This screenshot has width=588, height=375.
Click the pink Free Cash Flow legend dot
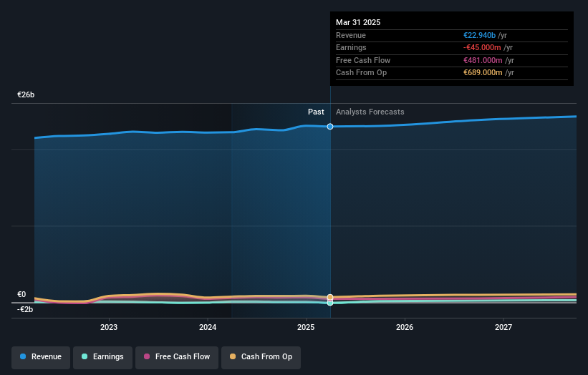click(x=147, y=356)
